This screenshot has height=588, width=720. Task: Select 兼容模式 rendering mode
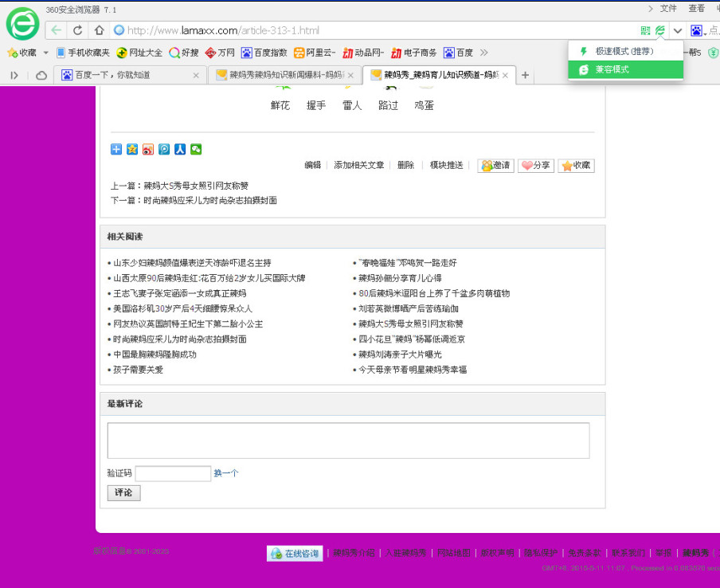pos(612,69)
